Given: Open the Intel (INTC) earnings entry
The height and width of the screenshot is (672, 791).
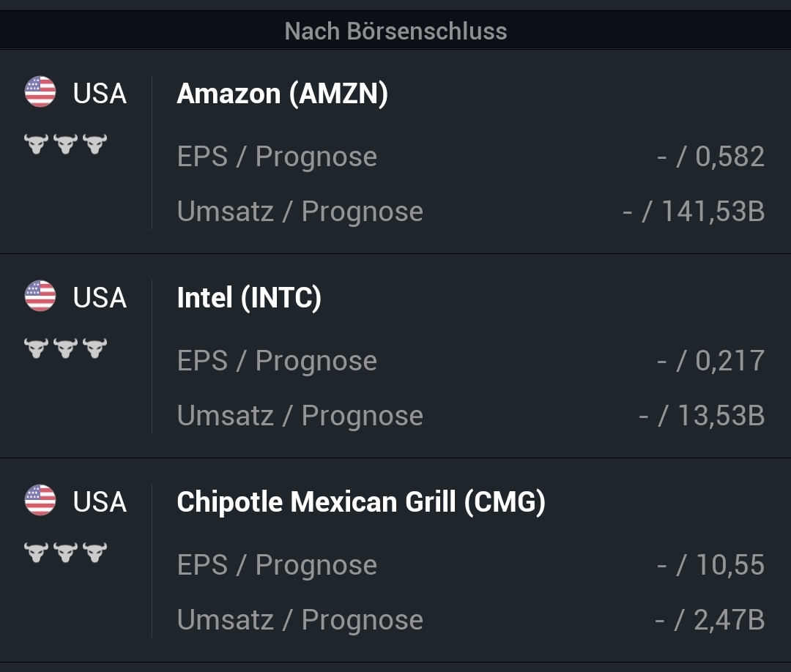Looking at the screenshot, I should pos(249,298).
